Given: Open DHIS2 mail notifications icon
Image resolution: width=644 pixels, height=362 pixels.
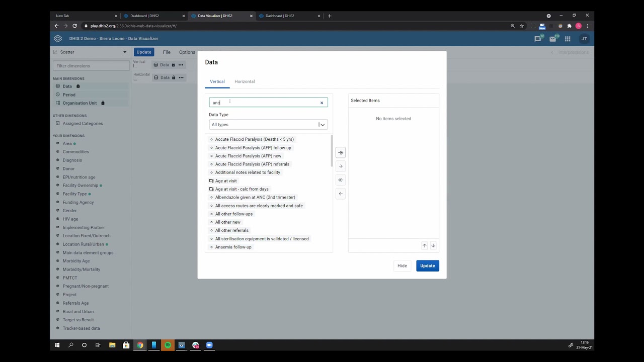Looking at the screenshot, I should tap(553, 39).
